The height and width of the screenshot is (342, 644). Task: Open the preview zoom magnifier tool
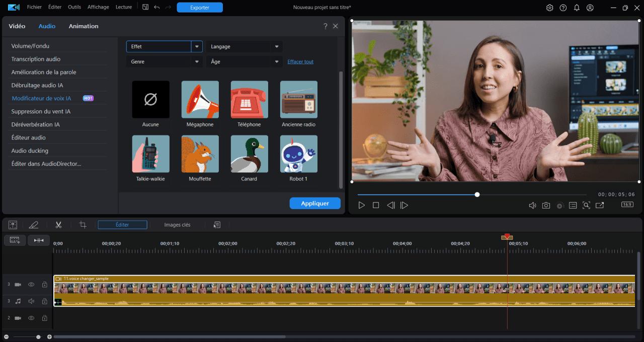[x=587, y=205]
